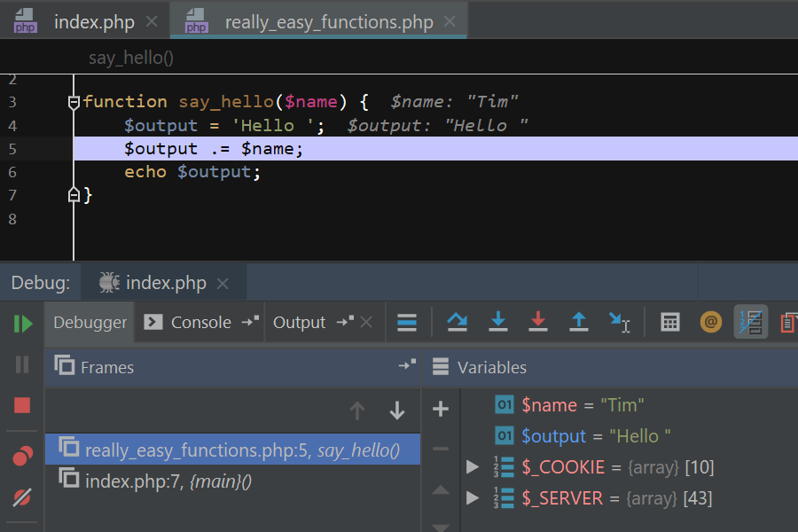Move the watch up with the triangle icon
This screenshot has height=532, width=798.
[x=441, y=490]
